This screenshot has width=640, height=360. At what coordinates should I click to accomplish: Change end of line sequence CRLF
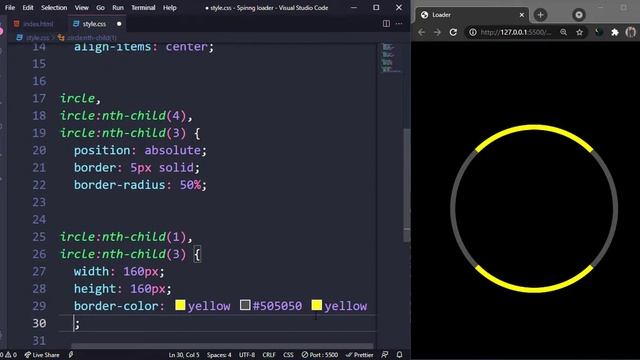[x=269, y=355]
